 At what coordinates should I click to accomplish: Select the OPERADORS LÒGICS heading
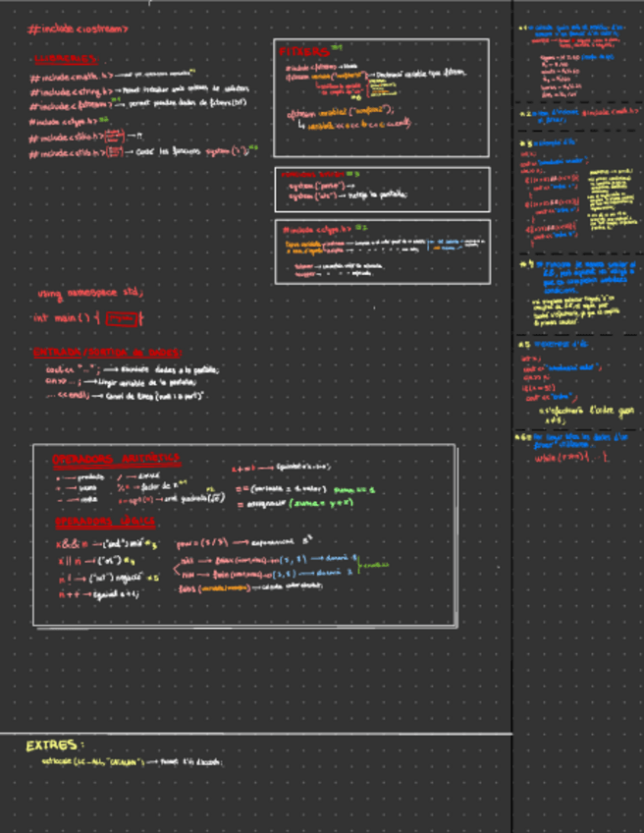104,521
